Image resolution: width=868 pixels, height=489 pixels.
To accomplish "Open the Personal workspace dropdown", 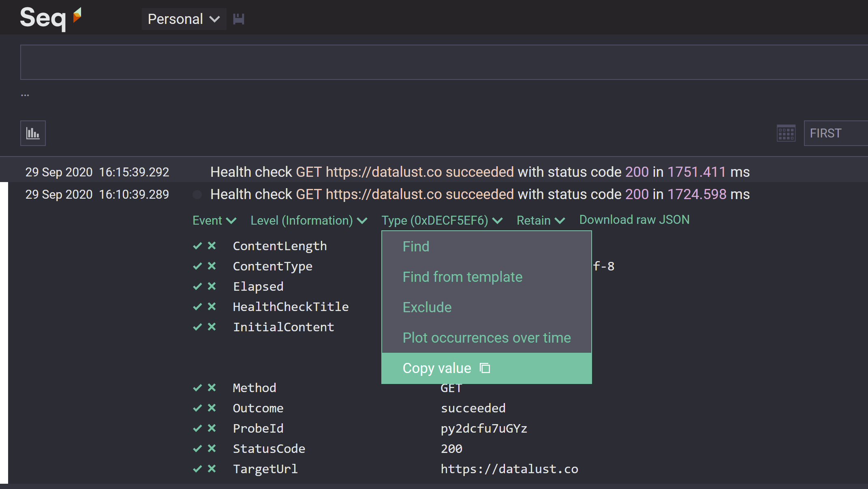I will click(184, 19).
